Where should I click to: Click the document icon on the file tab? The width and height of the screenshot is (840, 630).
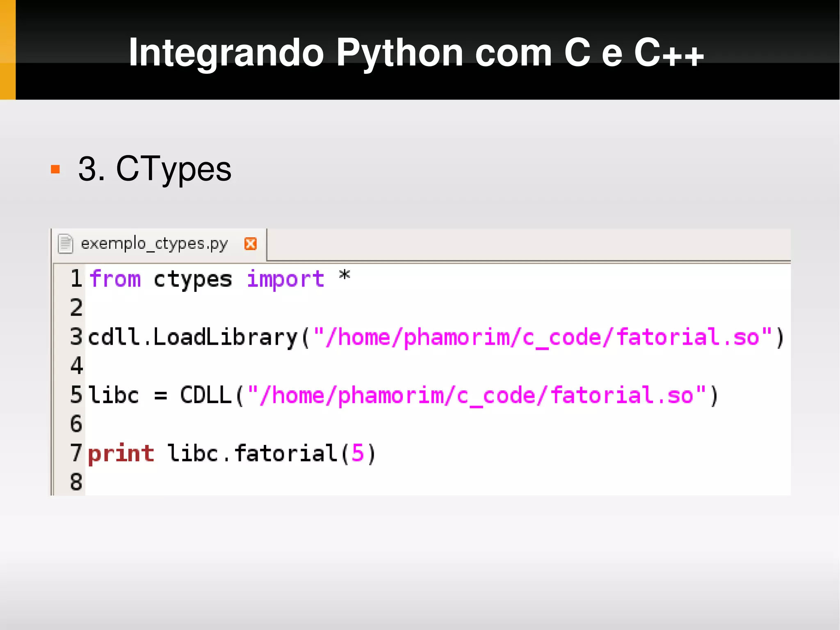(65, 244)
